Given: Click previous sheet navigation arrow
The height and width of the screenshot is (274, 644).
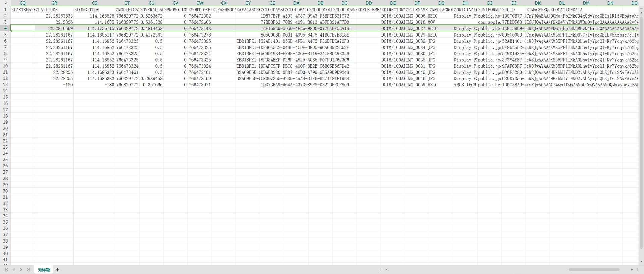Looking at the screenshot, I should click(x=14, y=270).
